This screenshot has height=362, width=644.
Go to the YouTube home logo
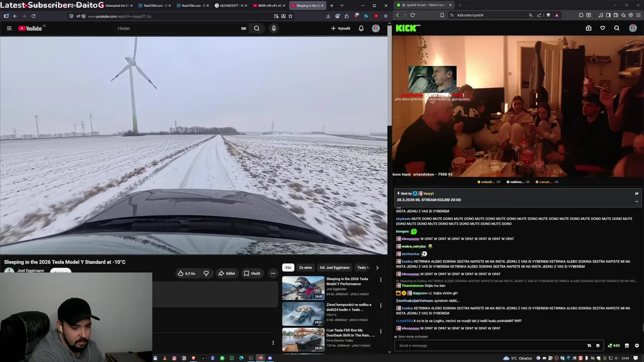coord(31,28)
